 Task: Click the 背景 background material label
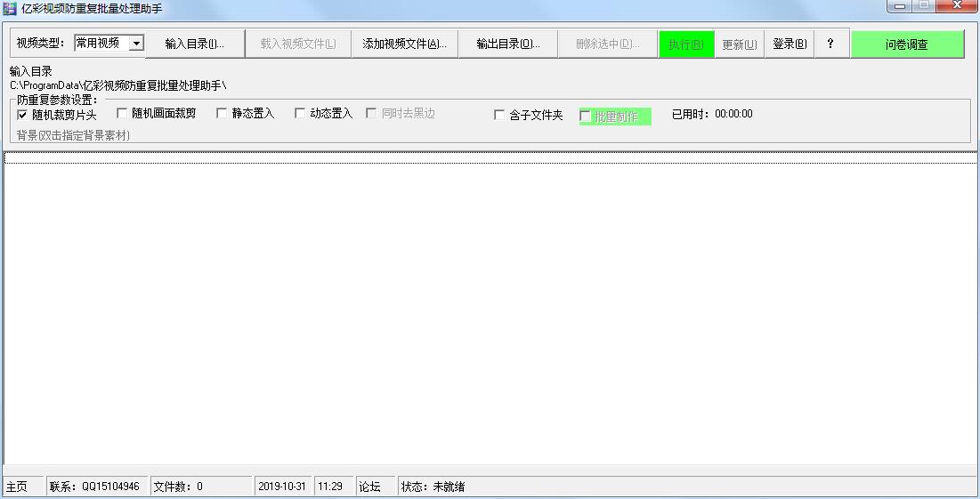(74, 135)
